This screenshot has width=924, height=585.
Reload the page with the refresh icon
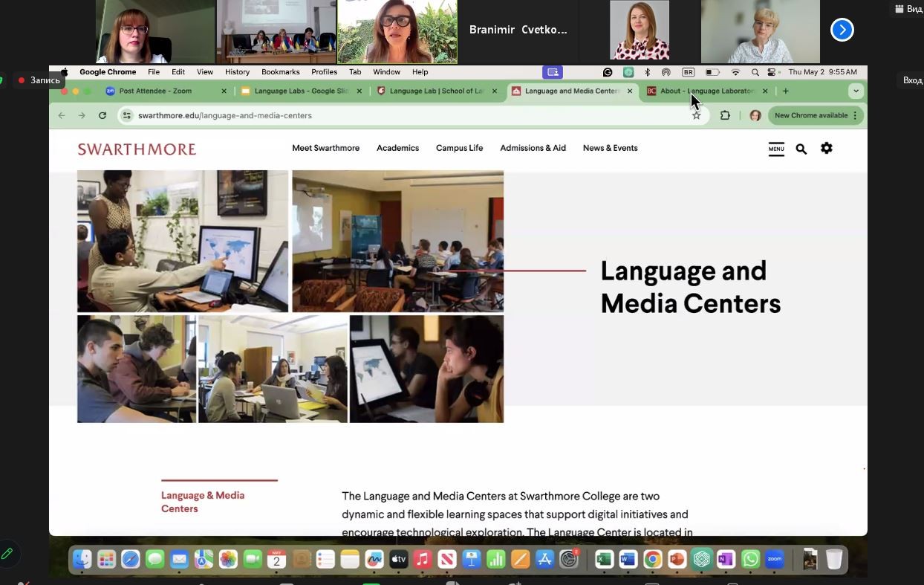pyautogui.click(x=103, y=115)
